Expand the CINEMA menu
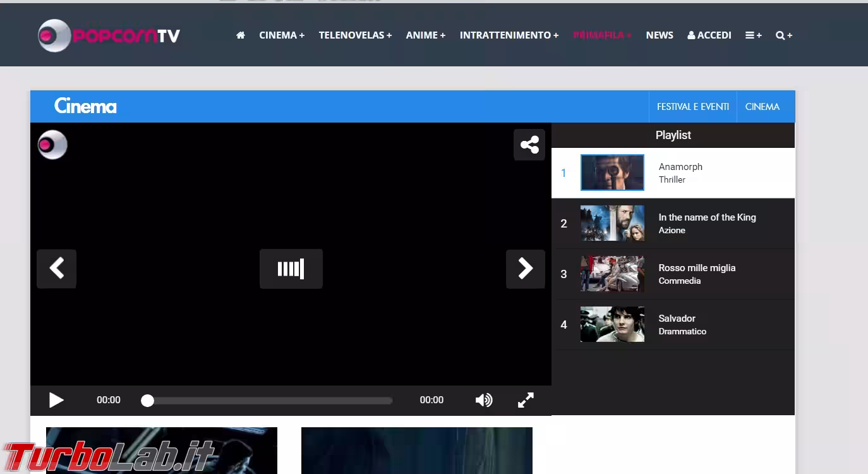Screen dimensions: 868x474 [281, 35]
